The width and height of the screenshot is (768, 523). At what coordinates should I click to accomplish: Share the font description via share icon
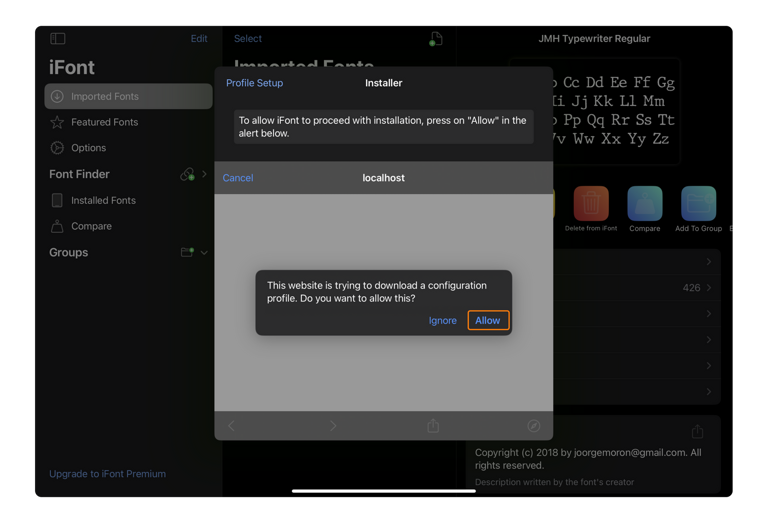pos(697,431)
